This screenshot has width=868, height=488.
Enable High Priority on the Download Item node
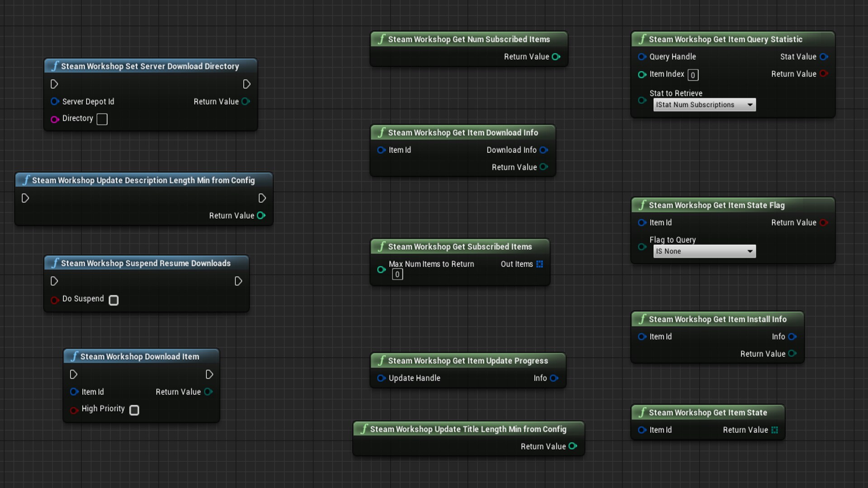pyautogui.click(x=134, y=410)
